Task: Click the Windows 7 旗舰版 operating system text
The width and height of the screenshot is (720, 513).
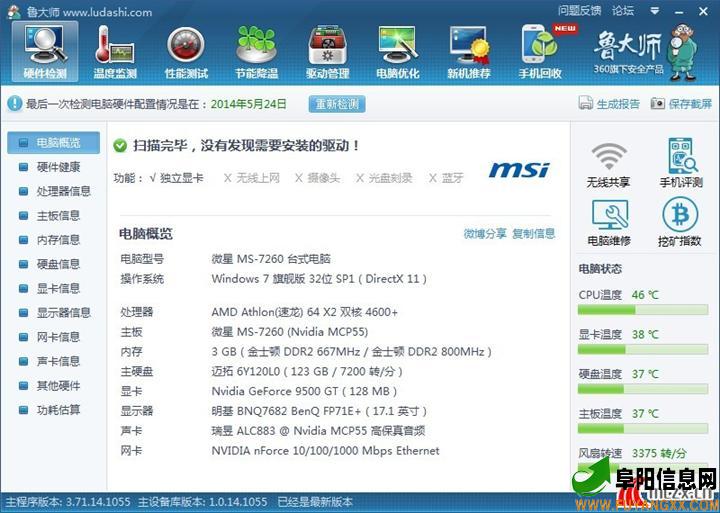Action: coord(319,279)
